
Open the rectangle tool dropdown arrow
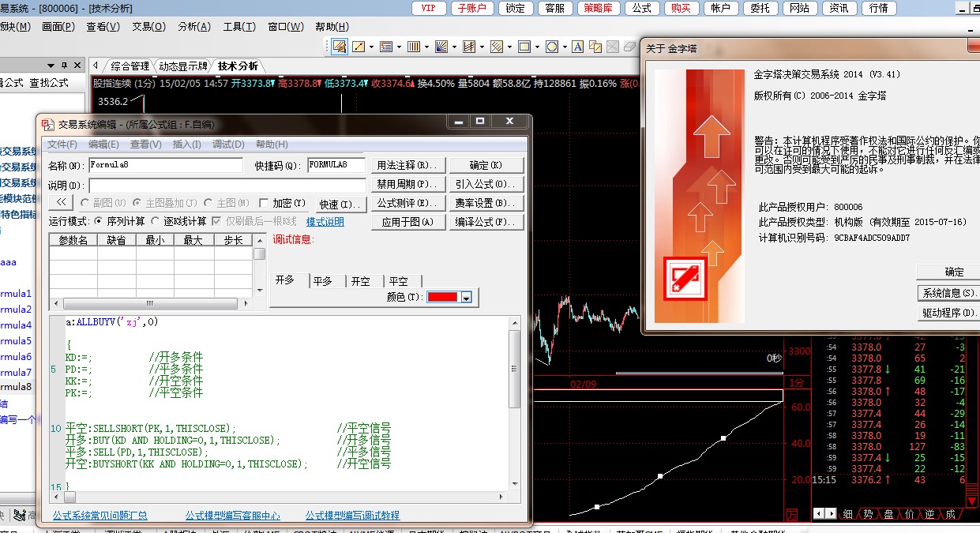[537, 47]
